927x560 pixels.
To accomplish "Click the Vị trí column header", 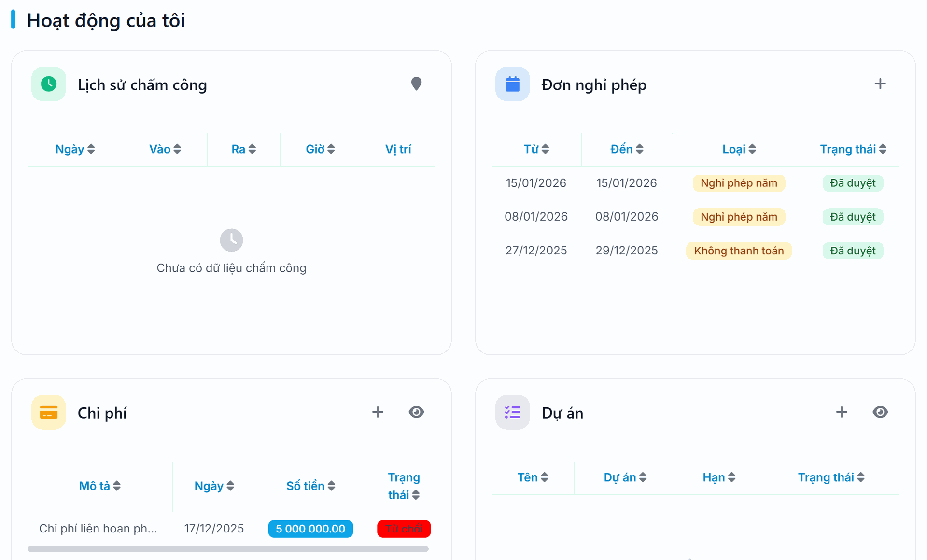I will 398,149.
